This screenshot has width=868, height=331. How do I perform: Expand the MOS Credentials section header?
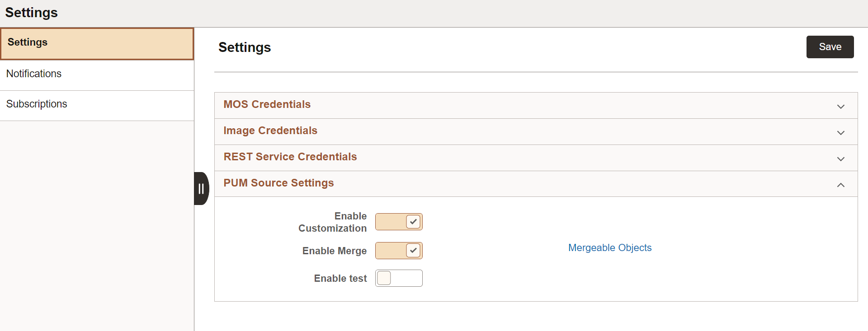(x=267, y=104)
